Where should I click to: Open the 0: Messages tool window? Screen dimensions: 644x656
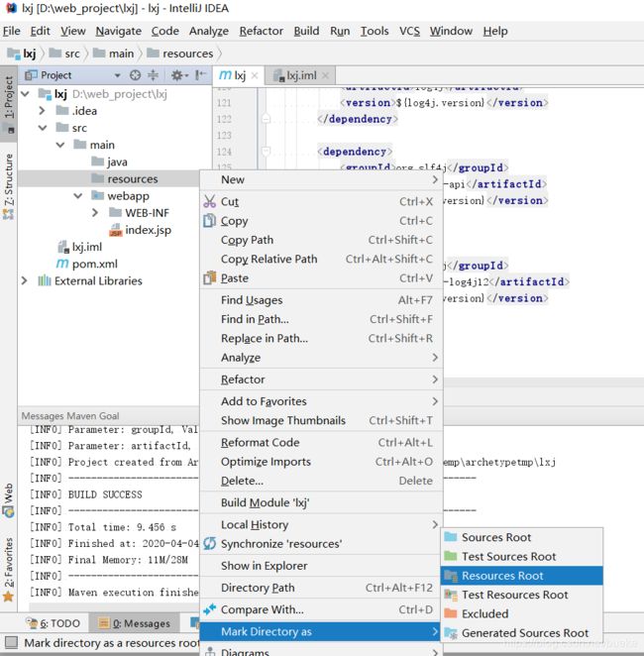pyautogui.click(x=134, y=623)
